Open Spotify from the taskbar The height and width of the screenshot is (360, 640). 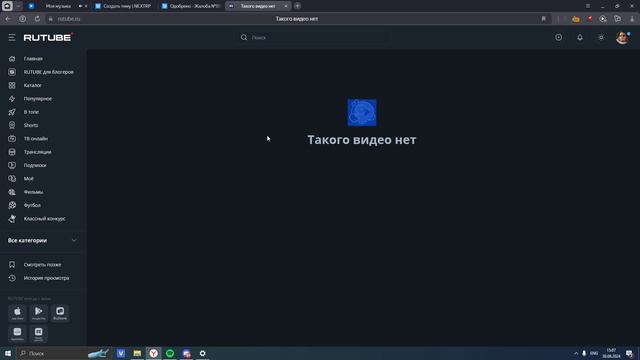pos(170,353)
